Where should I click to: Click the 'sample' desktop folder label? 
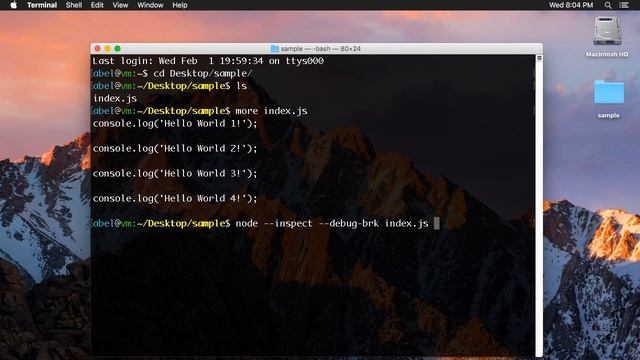pyautogui.click(x=609, y=116)
